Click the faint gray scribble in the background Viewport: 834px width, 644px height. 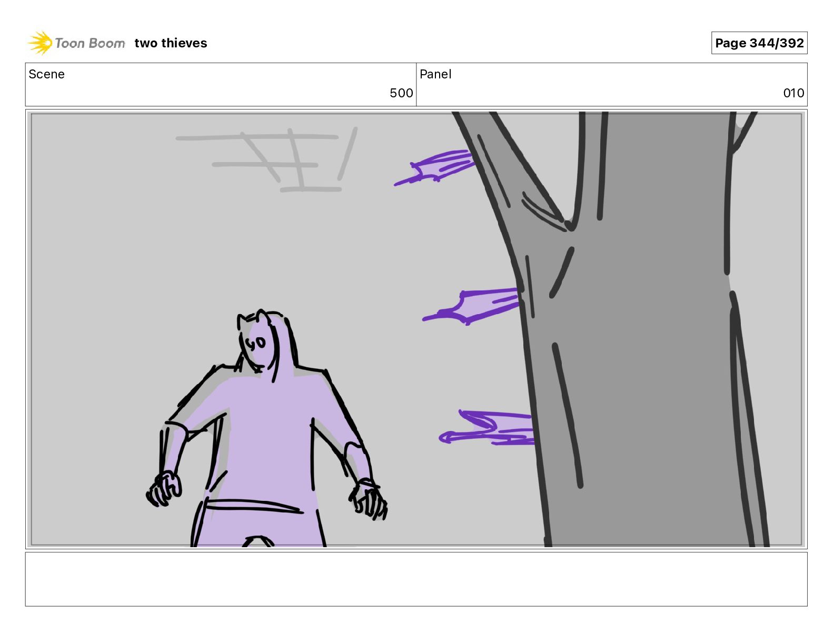[267, 159]
